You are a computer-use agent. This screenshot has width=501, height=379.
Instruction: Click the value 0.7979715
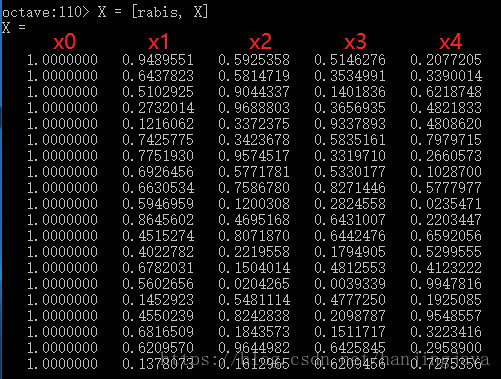tap(446, 140)
